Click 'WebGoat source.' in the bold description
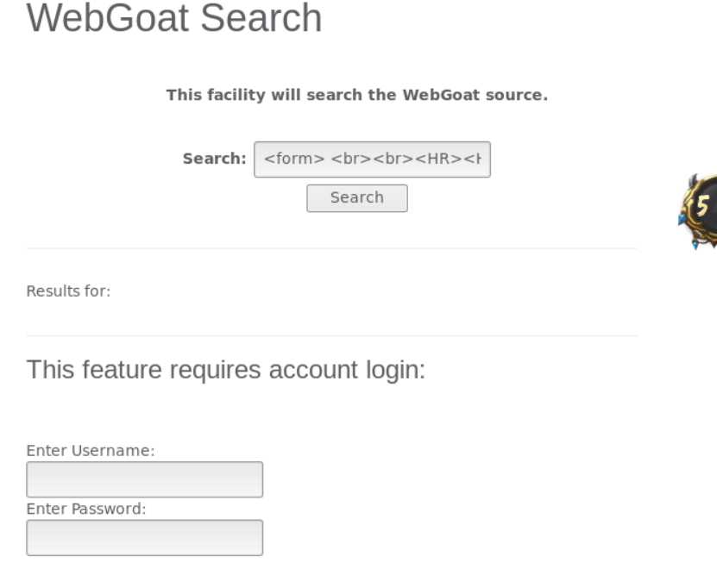Screen dimensions: 717x588 [475, 95]
